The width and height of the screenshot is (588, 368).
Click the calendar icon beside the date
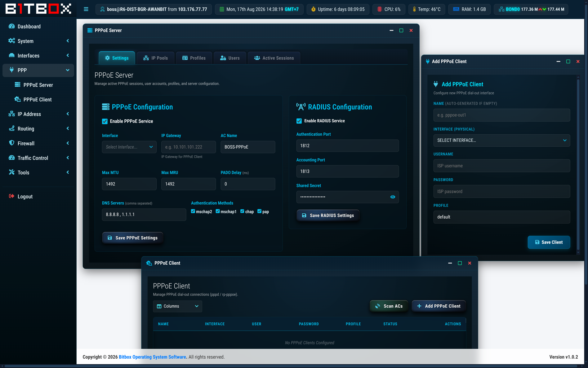(x=222, y=9)
